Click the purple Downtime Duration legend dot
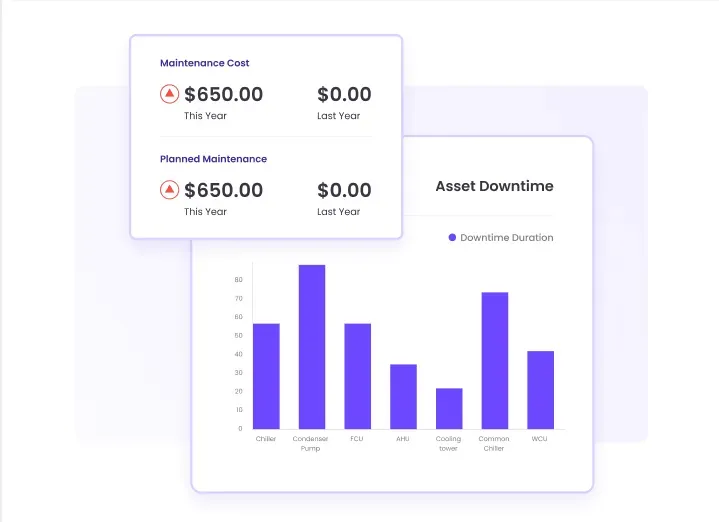The height and width of the screenshot is (522, 719). [x=452, y=238]
